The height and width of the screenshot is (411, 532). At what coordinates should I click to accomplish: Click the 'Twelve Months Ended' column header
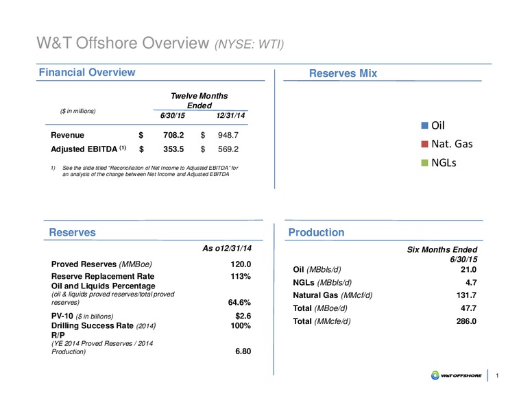tap(199, 101)
